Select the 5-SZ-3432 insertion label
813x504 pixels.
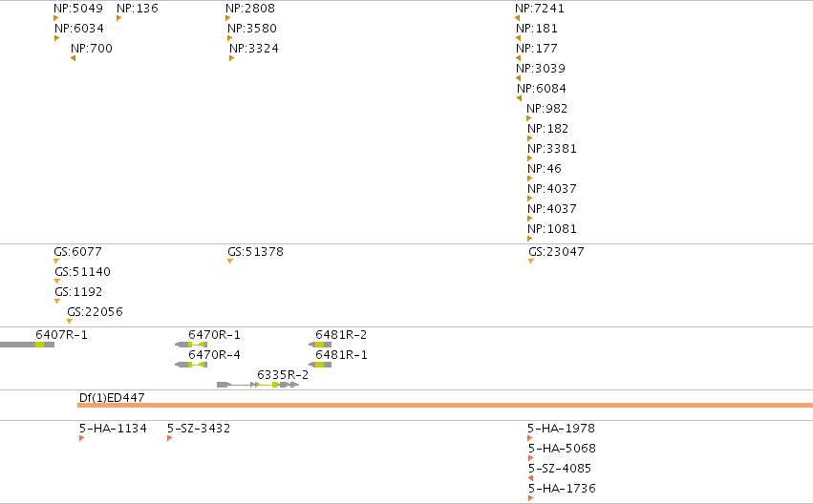(199, 429)
